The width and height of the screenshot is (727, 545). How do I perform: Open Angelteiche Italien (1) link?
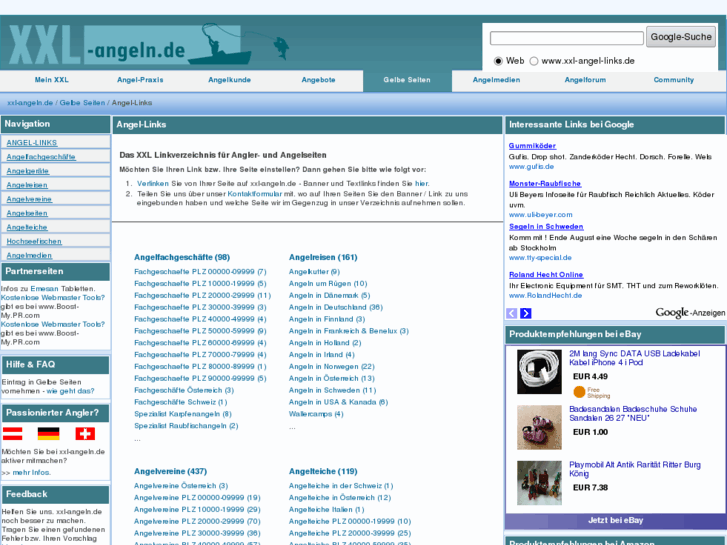pyautogui.click(x=326, y=510)
